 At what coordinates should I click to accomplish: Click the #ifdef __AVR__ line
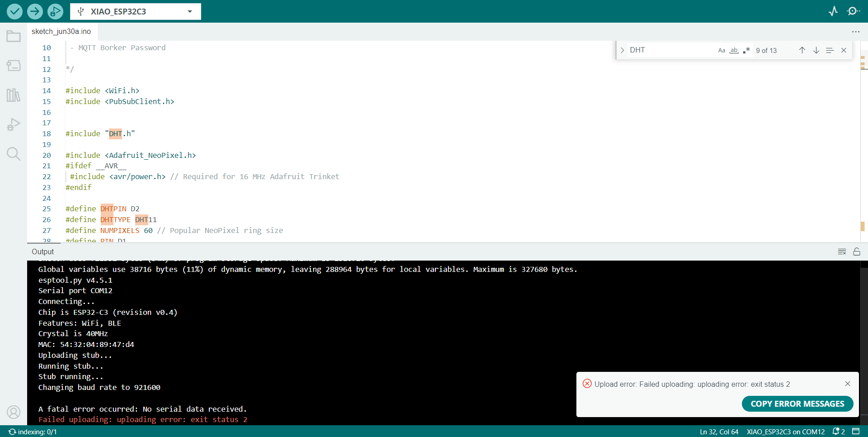(x=96, y=166)
